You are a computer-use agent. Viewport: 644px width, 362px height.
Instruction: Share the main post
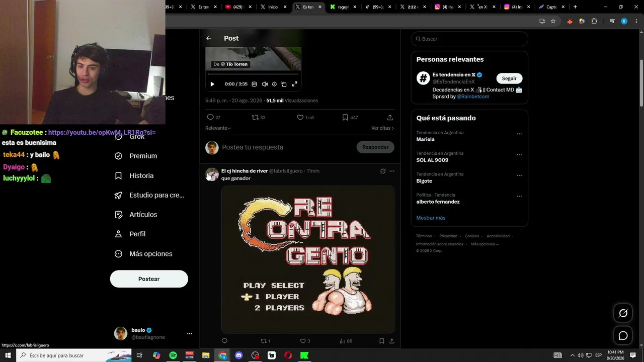click(390, 117)
